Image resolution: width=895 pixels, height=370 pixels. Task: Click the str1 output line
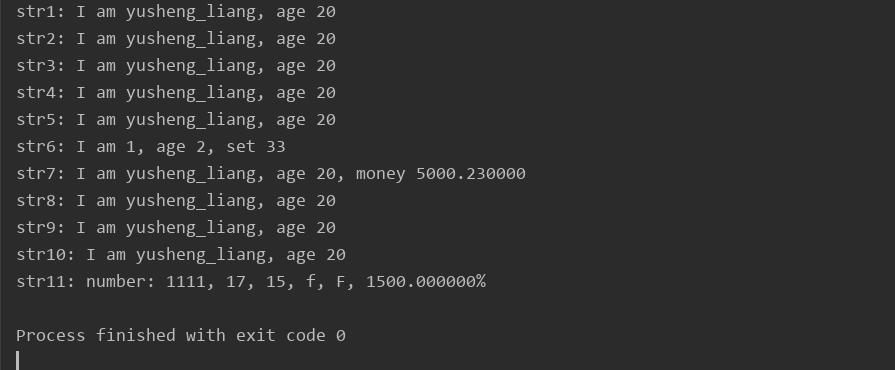coord(176,12)
